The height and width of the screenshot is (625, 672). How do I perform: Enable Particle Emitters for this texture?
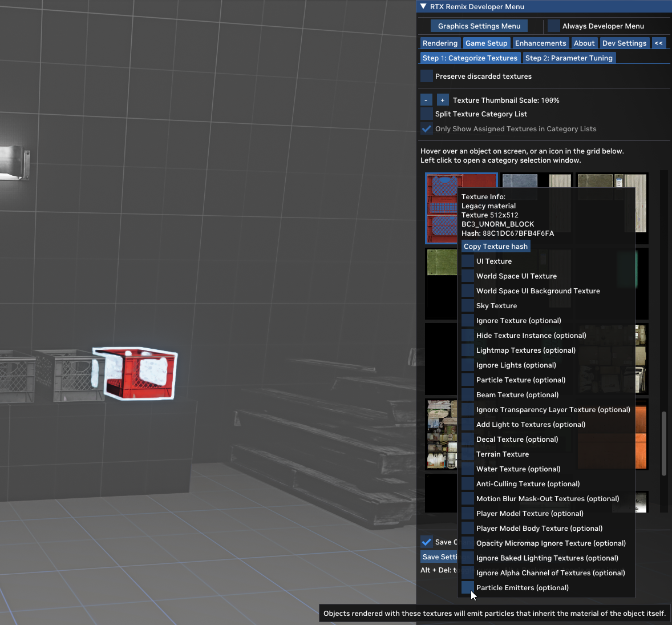coord(467,587)
